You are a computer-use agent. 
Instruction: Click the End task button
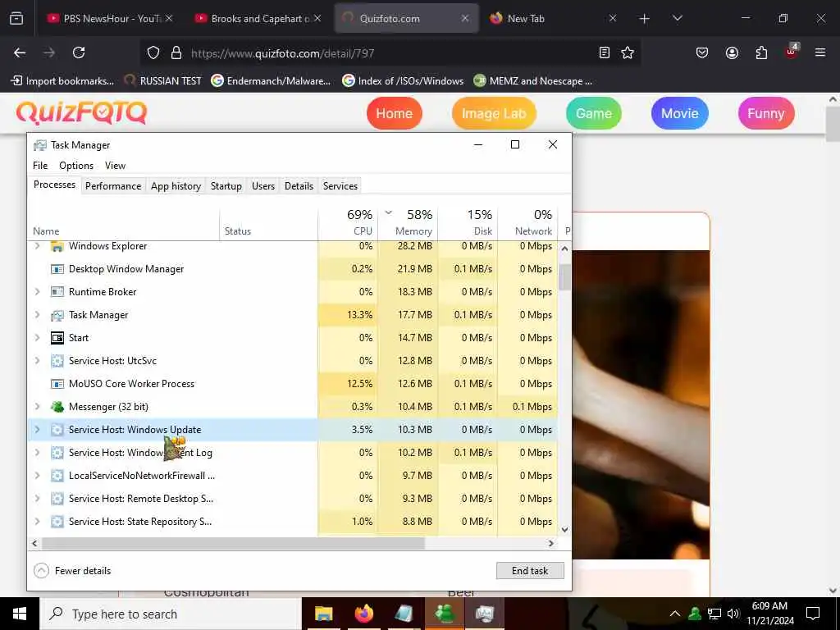point(530,571)
